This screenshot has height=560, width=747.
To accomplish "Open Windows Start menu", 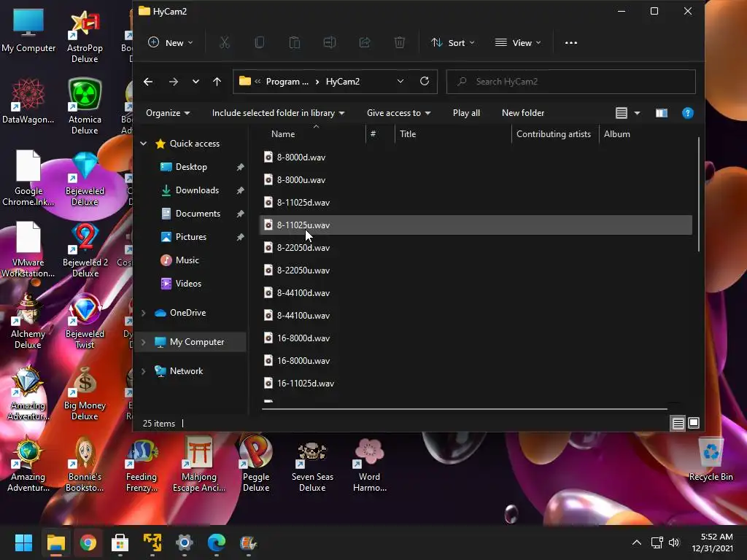I will [x=23, y=542].
